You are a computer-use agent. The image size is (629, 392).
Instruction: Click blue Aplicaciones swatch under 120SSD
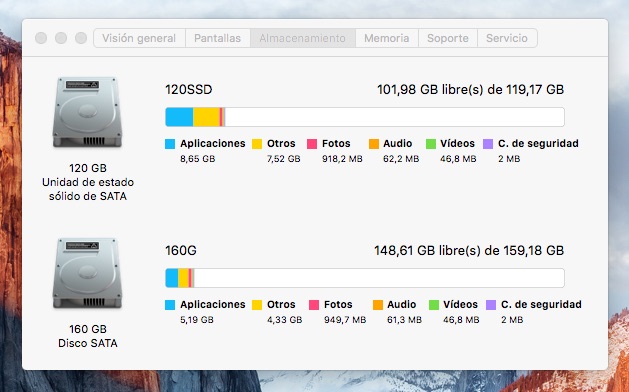point(170,144)
